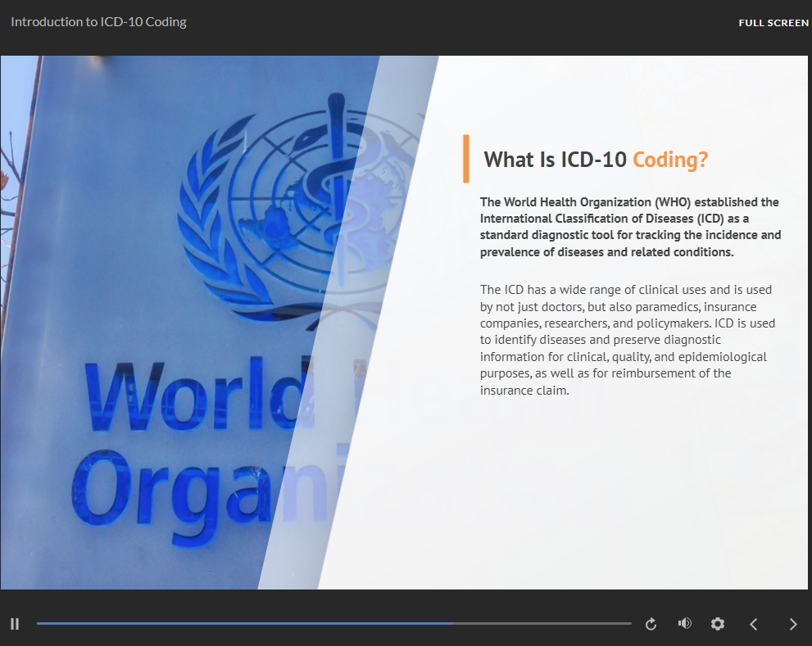
Task: Click the heading What Is ICD-10 Coding?
Action: click(596, 160)
